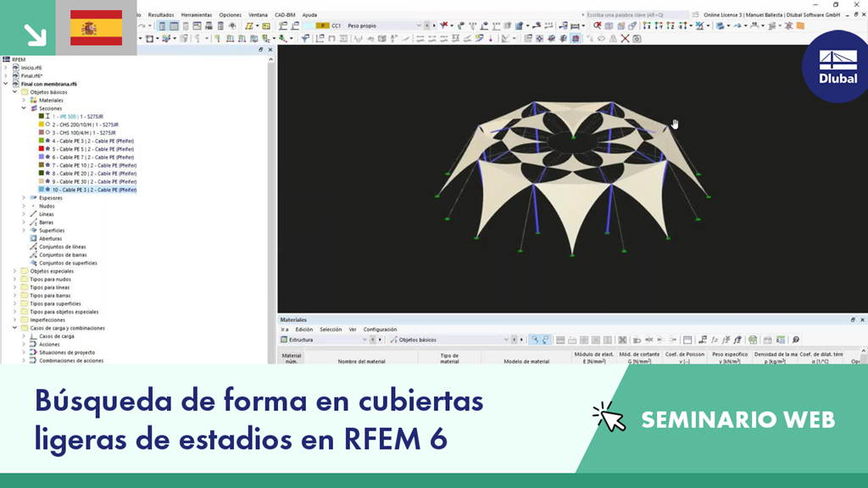The height and width of the screenshot is (488, 868).
Task: Click the Dlubal logo badge
Action: pyautogui.click(x=837, y=67)
